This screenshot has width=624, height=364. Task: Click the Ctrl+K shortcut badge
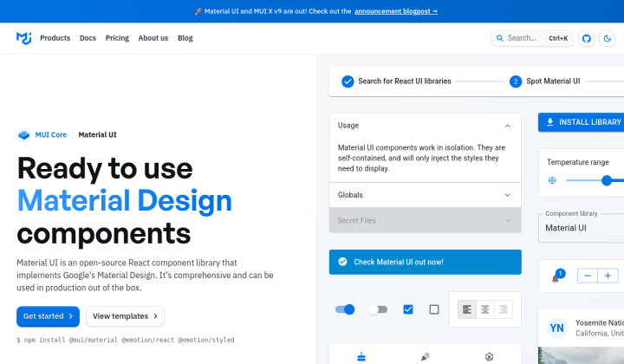pyautogui.click(x=558, y=39)
